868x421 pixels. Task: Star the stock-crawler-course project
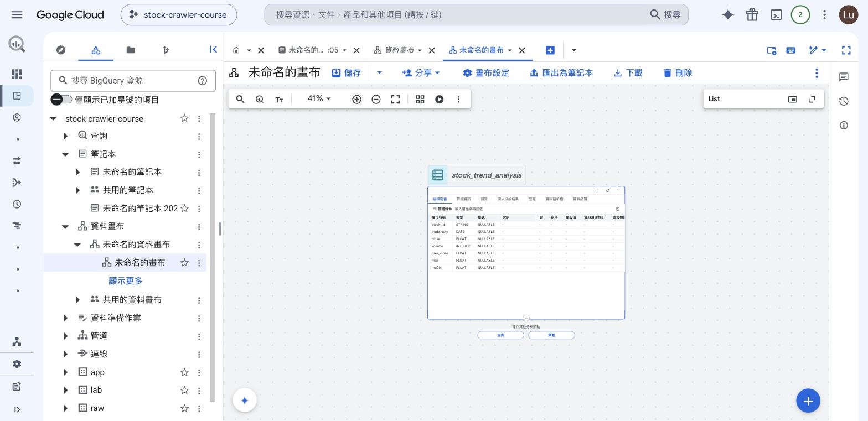184,118
